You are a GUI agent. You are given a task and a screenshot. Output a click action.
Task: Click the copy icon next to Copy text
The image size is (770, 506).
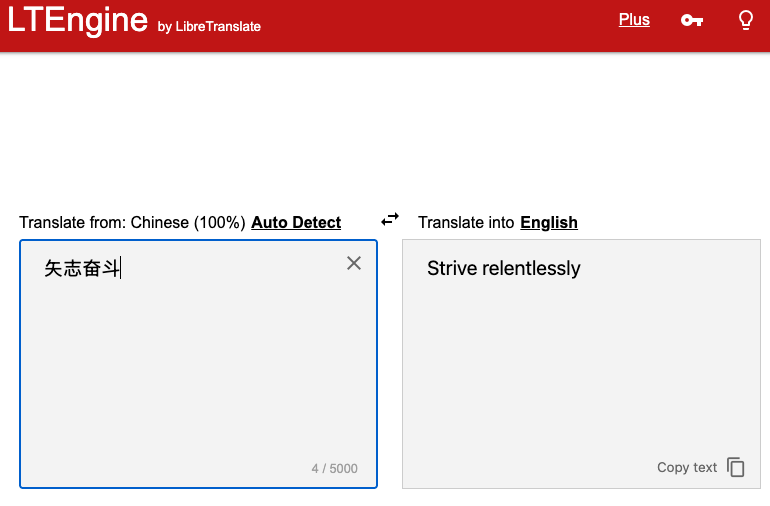click(x=736, y=467)
